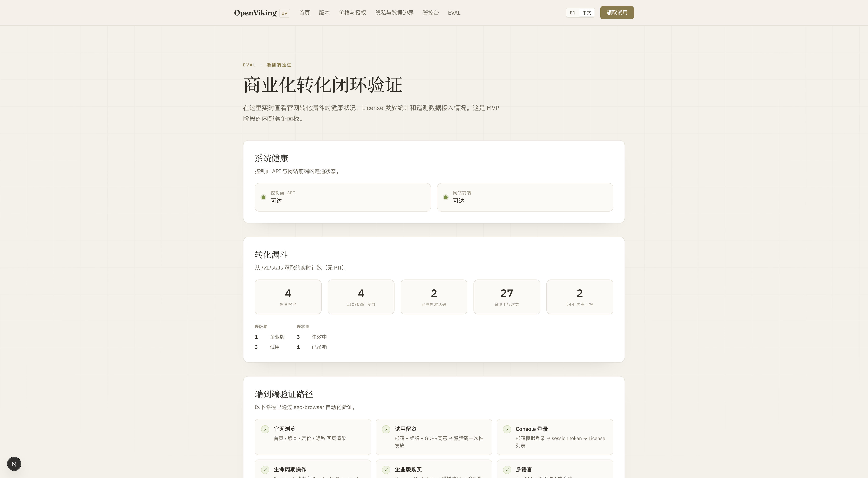Click the 遥测上报次数 value 27
The height and width of the screenshot is (478, 868).
pos(507,293)
